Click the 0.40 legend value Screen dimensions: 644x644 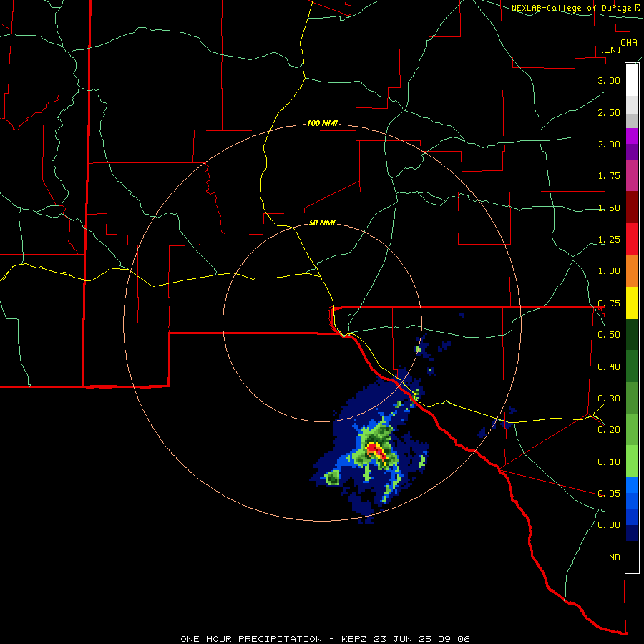[x=609, y=367]
